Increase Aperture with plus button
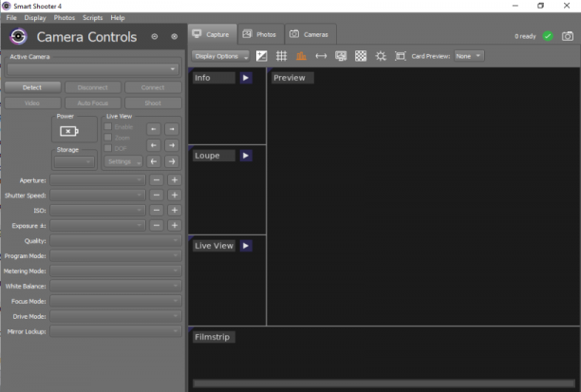581x392 pixels. pyautogui.click(x=175, y=180)
